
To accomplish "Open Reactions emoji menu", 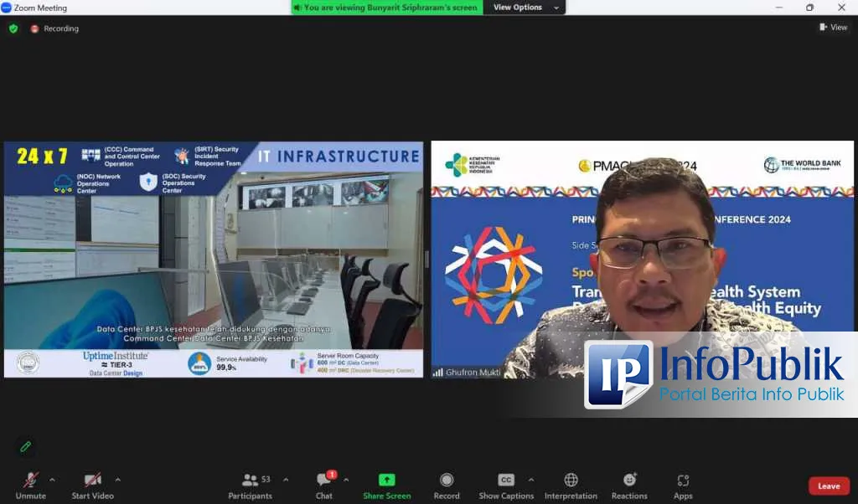I will click(x=629, y=486).
